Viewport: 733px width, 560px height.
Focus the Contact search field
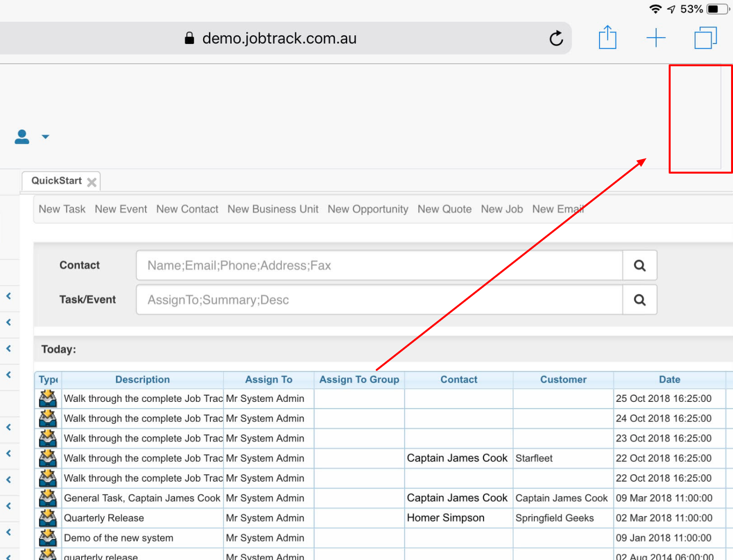[x=380, y=265]
